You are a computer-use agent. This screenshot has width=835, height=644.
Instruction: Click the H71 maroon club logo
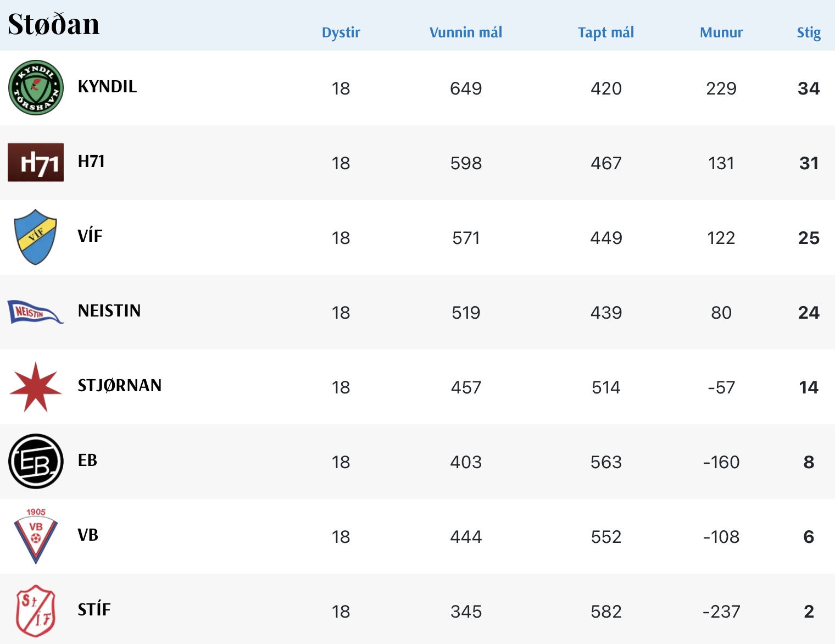point(36,163)
